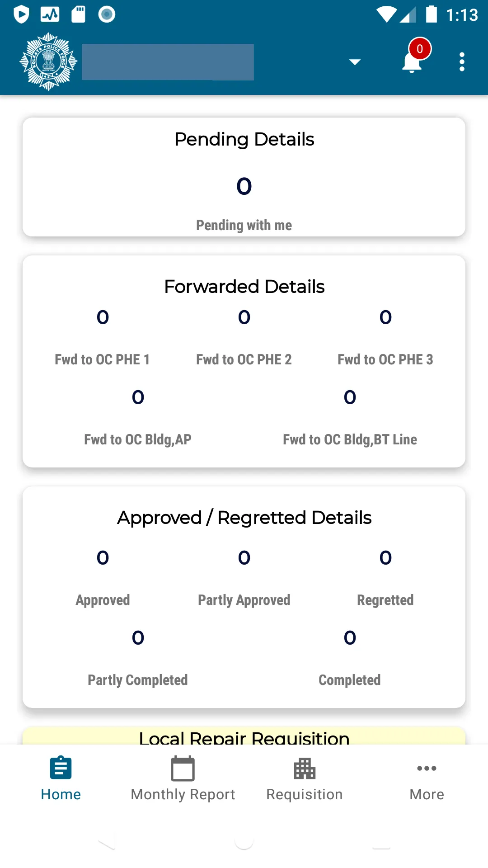Expand the header dropdown arrow

click(355, 62)
